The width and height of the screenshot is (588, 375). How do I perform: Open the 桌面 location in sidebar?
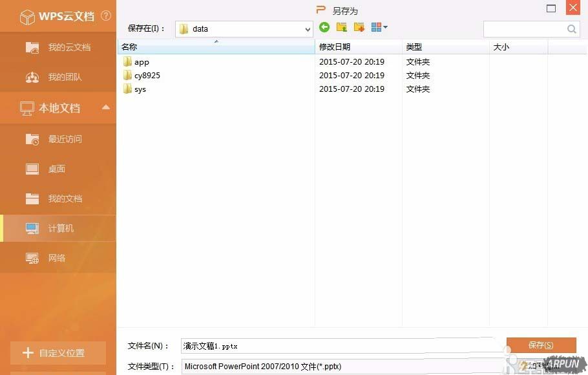click(56, 168)
